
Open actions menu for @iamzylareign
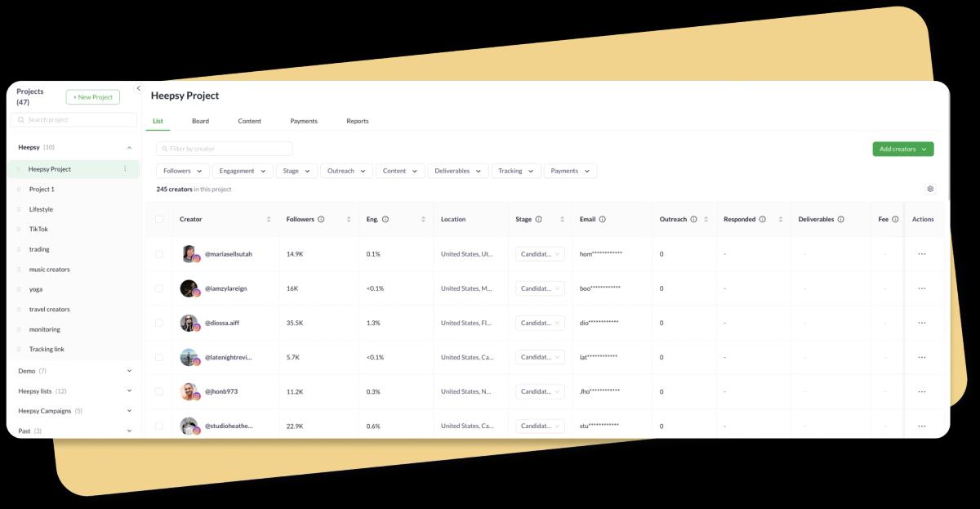coord(922,288)
